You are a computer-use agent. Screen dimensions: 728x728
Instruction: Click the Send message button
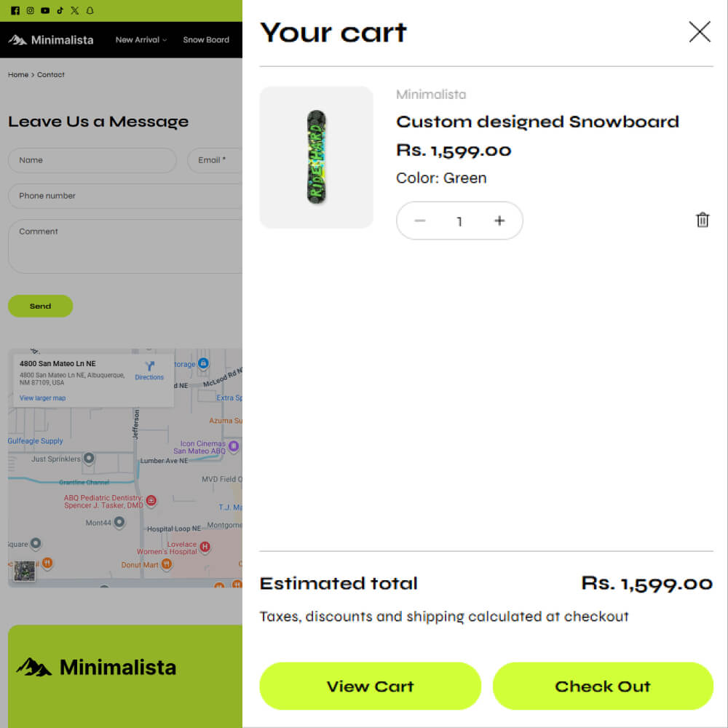click(x=40, y=306)
